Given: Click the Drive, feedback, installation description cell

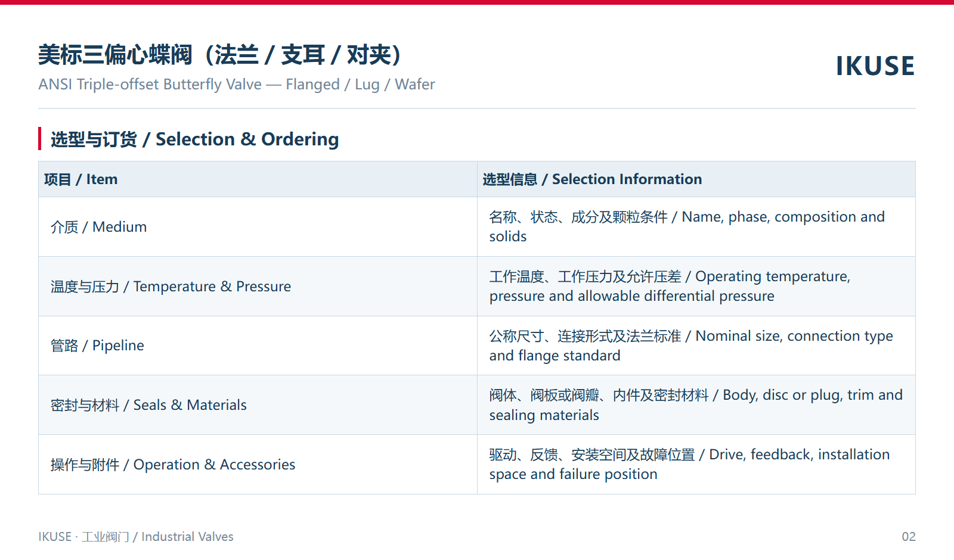Looking at the screenshot, I should click(x=696, y=465).
